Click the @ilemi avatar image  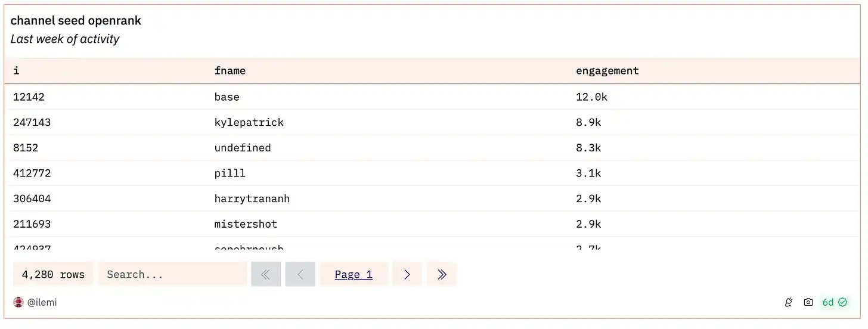(x=18, y=302)
